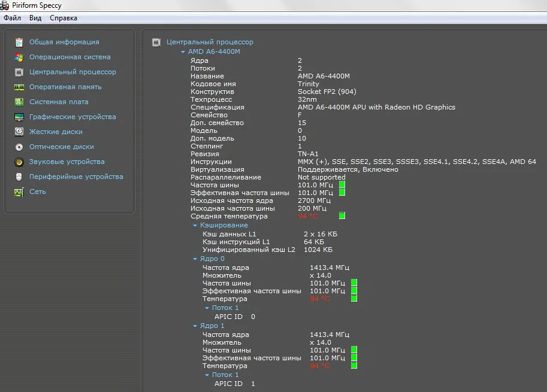Open the Графические устройства monitor icon

[19, 117]
